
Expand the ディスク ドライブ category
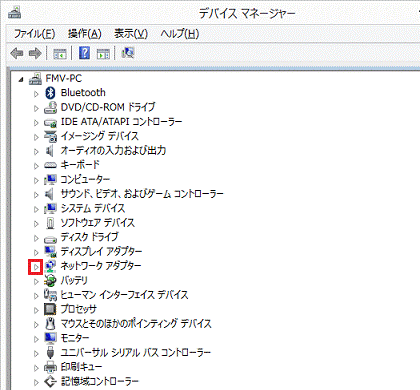click(36, 238)
